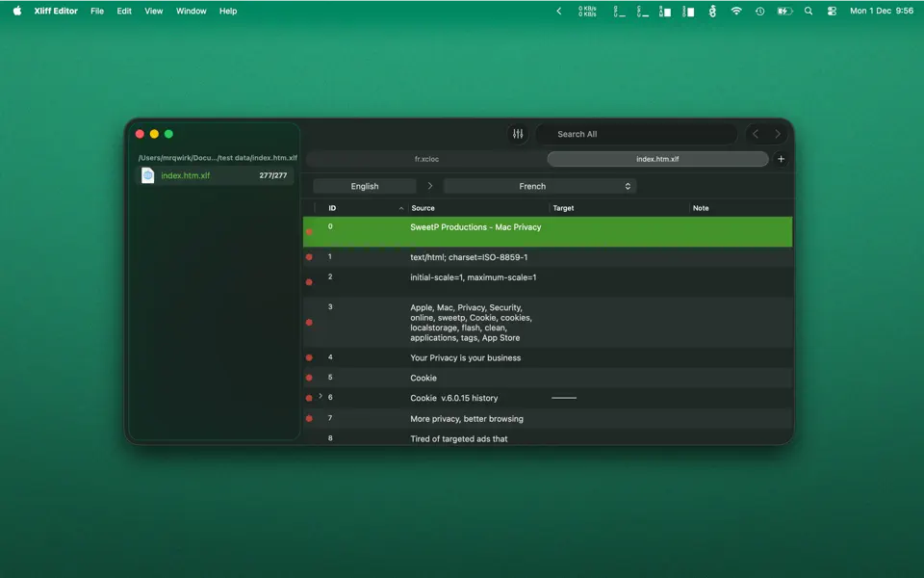Screen dimensions: 924x578
Task: Toggle the status indicator for segment 7
Action: tap(309, 418)
